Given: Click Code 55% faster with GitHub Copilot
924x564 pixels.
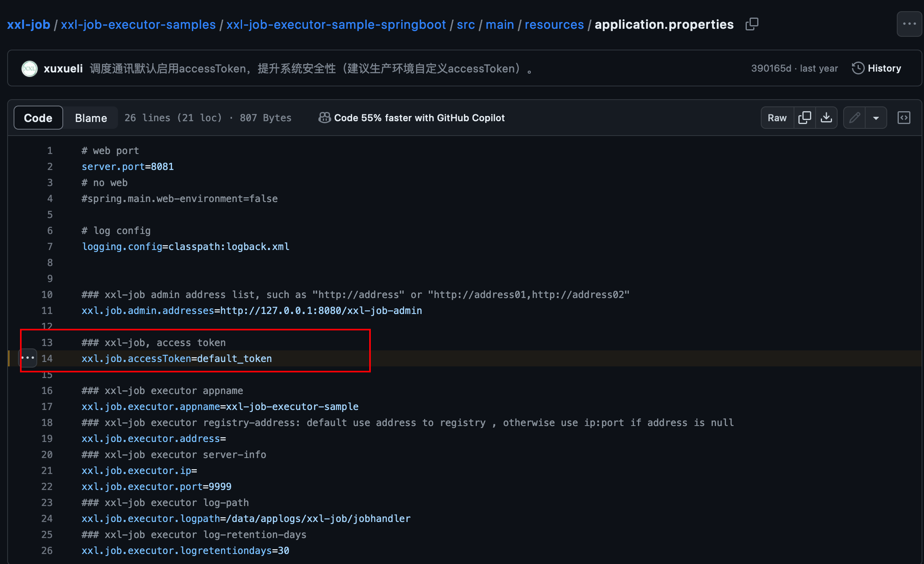Looking at the screenshot, I should 419,118.
